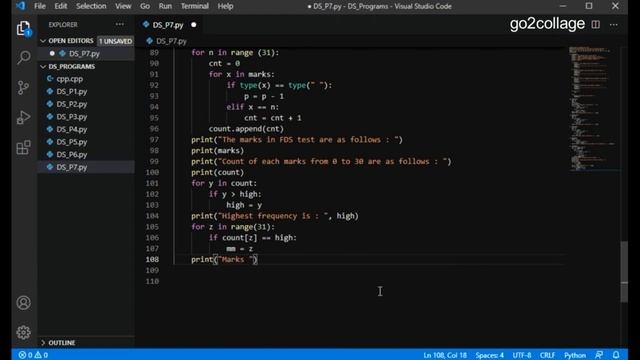Open DS_P3.py in the file tree
Screen dimensions: 640x360
point(87,117)
